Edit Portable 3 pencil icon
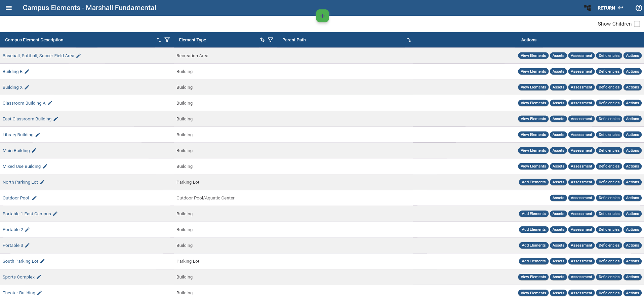This screenshot has height=298, width=644. 28,245
